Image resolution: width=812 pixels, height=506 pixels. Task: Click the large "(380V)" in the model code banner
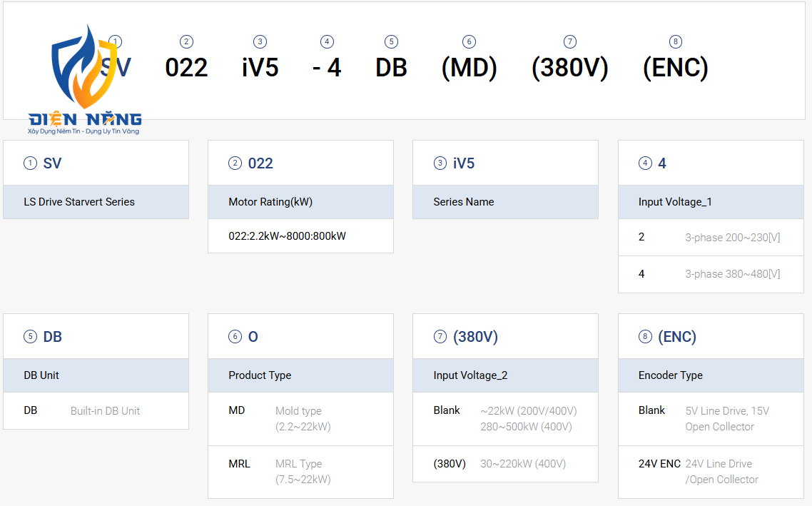click(569, 69)
